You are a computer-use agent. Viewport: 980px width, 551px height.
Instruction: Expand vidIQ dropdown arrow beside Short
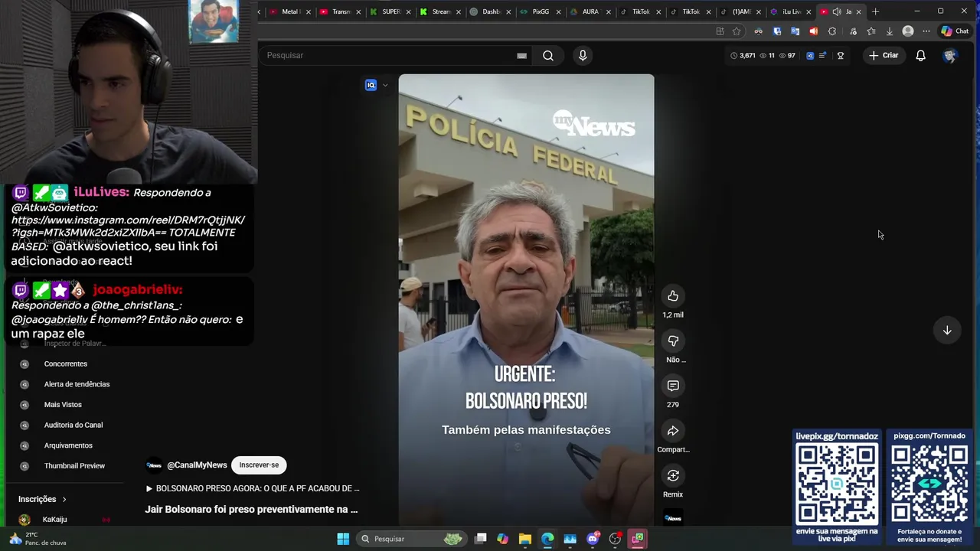(385, 85)
